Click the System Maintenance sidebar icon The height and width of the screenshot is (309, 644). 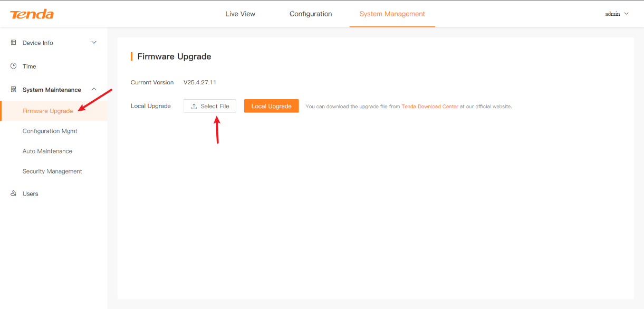click(x=14, y=90)
